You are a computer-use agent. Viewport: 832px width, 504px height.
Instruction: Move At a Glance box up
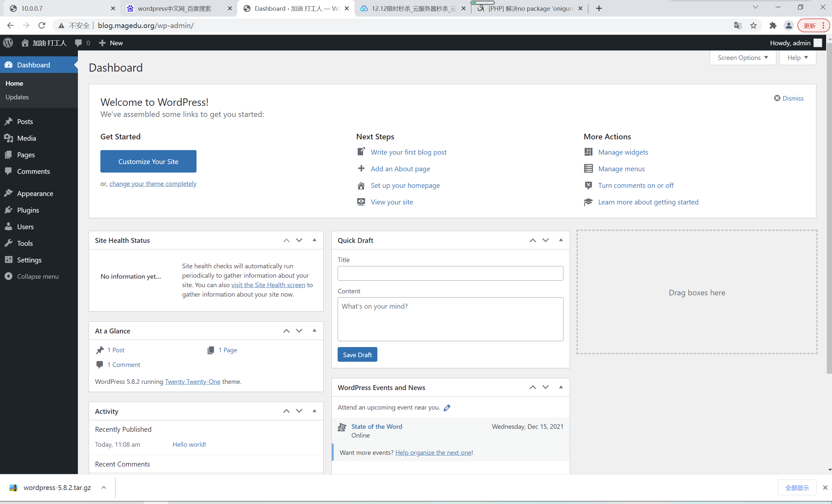click(x=286, y=330)
